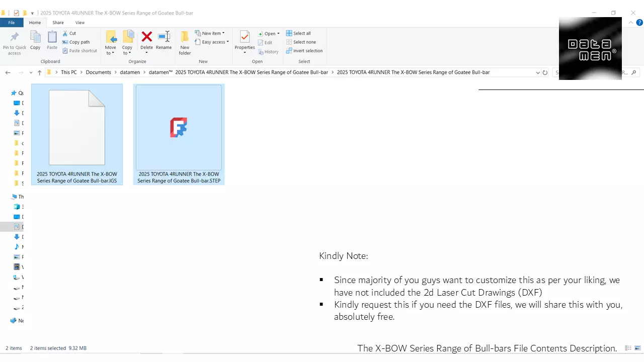Pin the selection to Quick access
This screenshot has height=362, width=644.
click(x=14, y=43)
